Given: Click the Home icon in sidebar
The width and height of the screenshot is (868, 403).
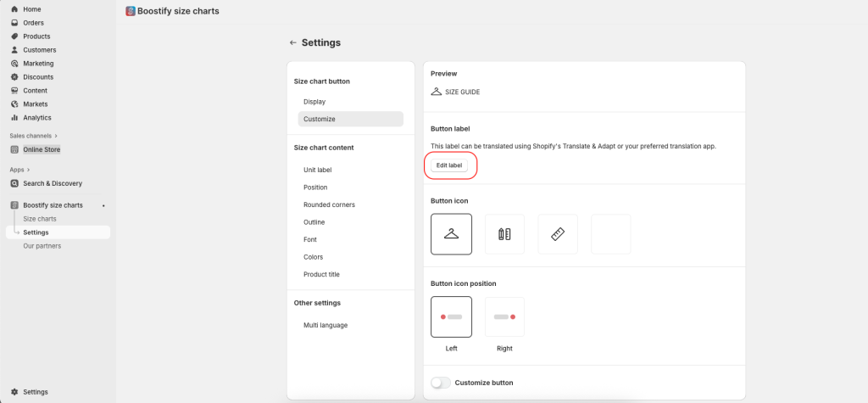Looking at the screenshot, I should 14,9.
